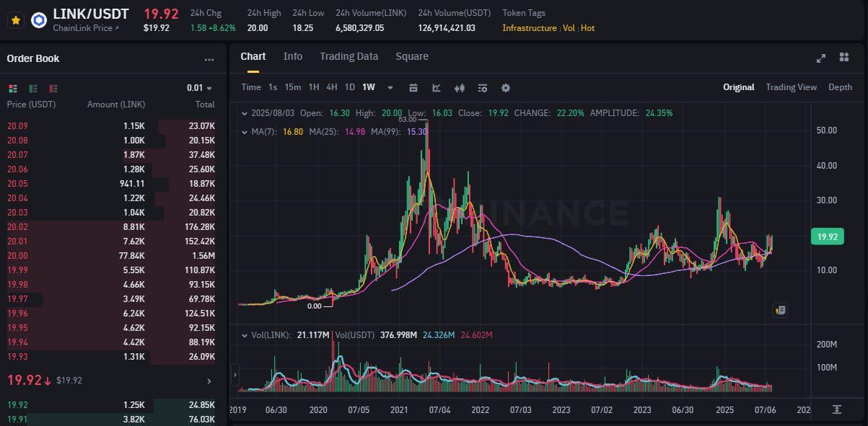Screen dimensions: 868x426
Task: Select the Time chart view
Action: [251, 87]
